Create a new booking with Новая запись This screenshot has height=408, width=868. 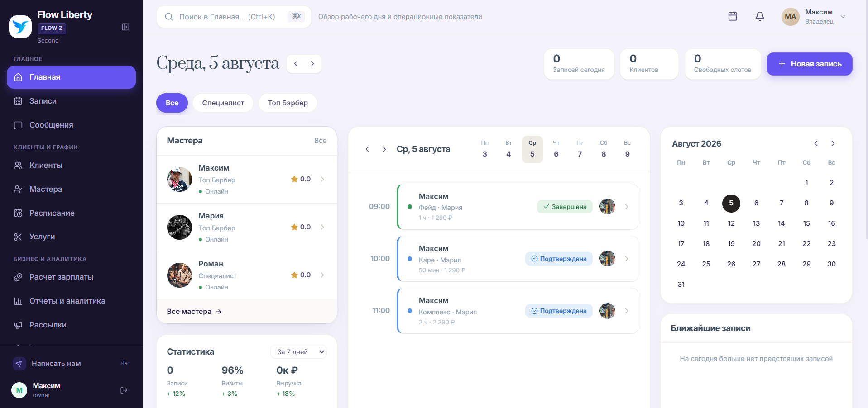click(x=809, y=64)
